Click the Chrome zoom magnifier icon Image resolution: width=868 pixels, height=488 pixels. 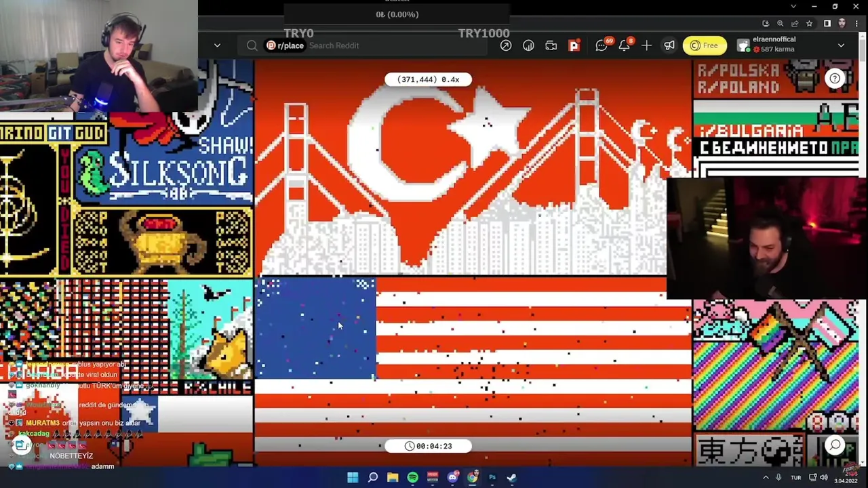[x=780, y=24]
